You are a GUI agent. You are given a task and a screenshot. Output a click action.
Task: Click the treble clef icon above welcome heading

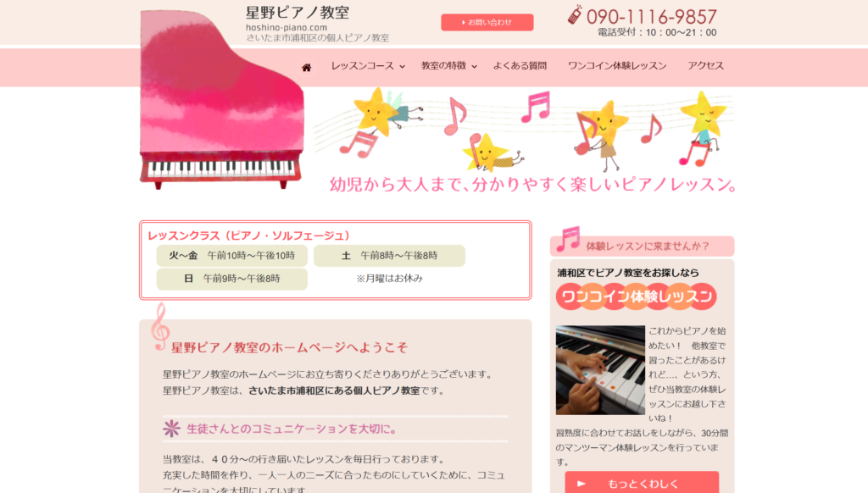[160, 326]
